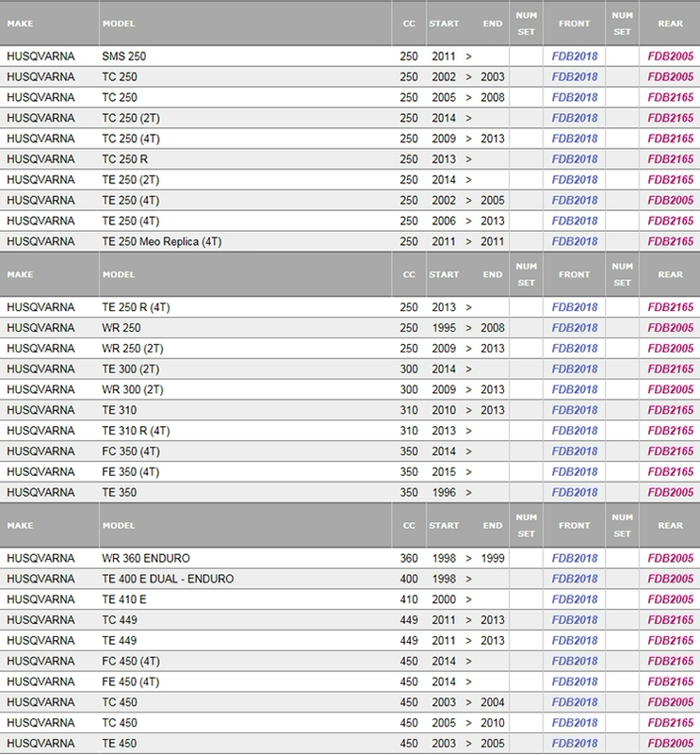
Task: Open rear FDB2005 link for WR 250 (2T)
Action: tap(671, 349)
